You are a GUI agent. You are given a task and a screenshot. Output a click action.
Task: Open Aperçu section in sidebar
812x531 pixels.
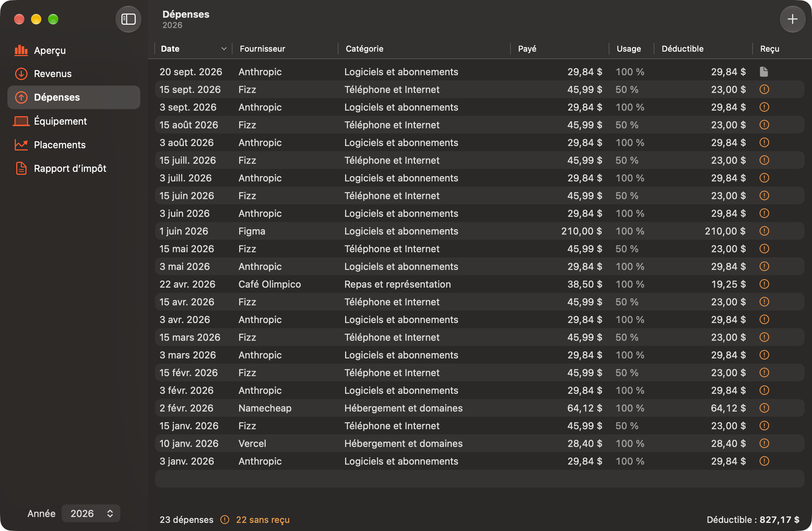[x=74, y=50]
